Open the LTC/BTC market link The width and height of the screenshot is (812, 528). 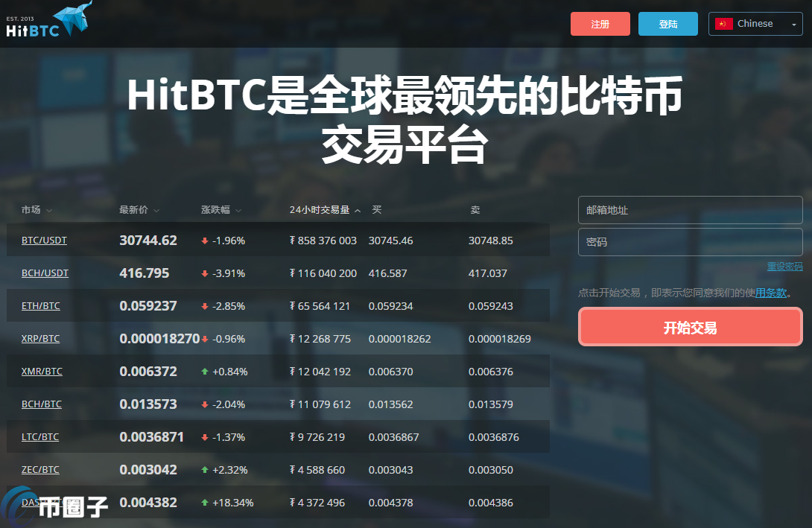coord(40,437)
